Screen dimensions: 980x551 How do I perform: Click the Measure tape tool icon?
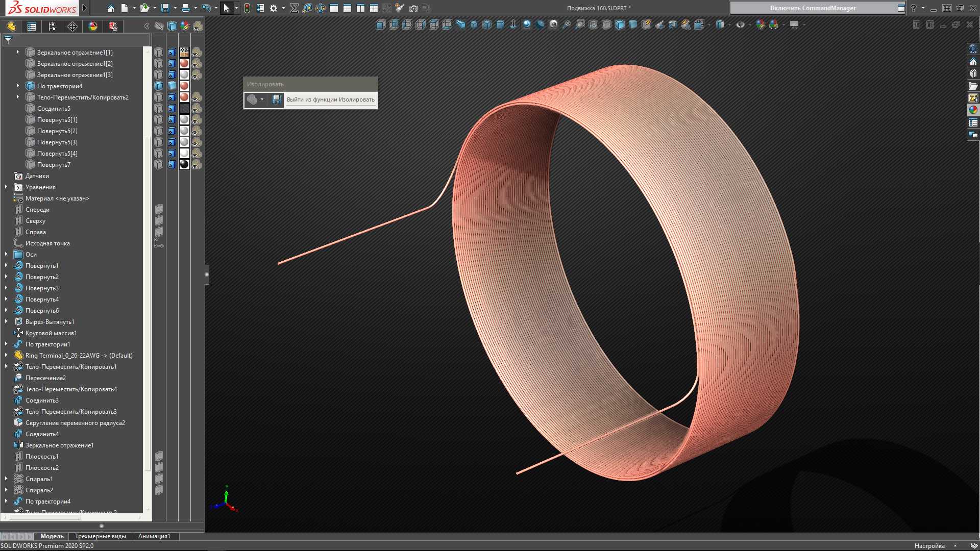(307, 8)
